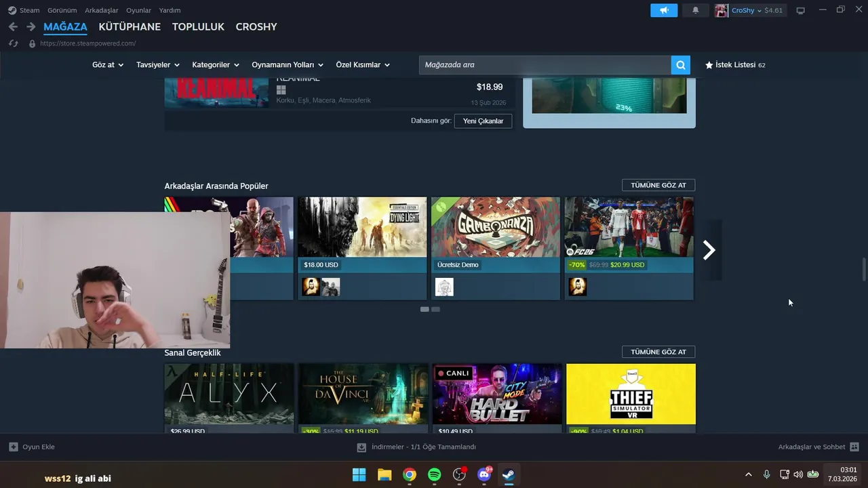Open the Steam menu
Viewport: 868px width, 488px height.
pos(30,10)
